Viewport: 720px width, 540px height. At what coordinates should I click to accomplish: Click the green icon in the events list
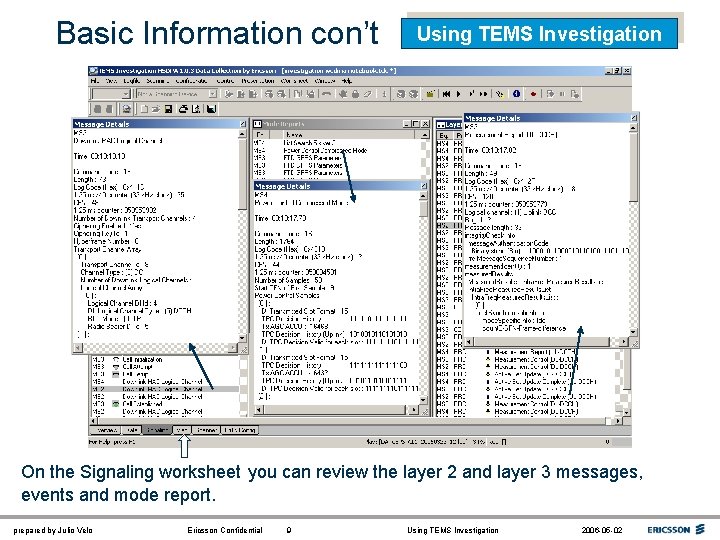(x=116, y=404)
